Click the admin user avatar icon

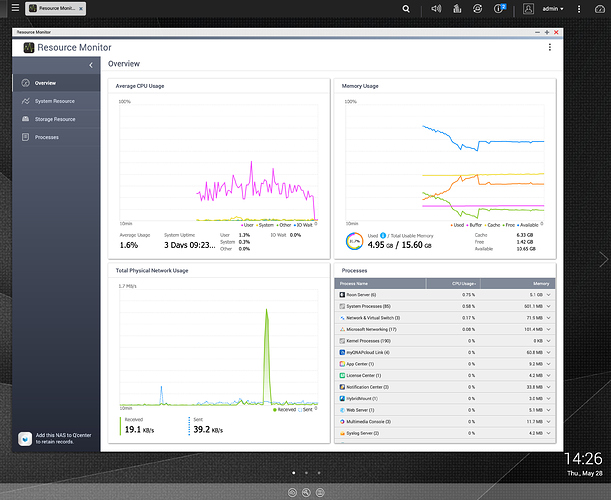coord(528,9)
